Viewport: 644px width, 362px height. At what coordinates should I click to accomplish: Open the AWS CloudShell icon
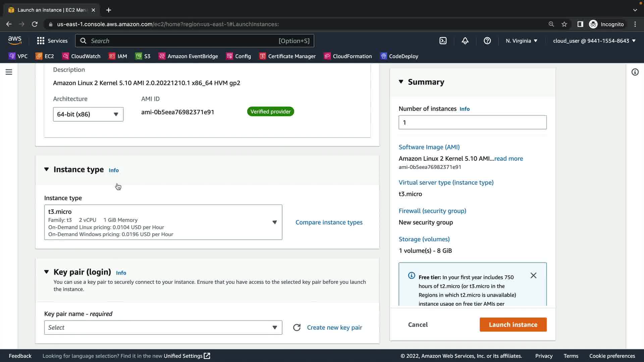443,41
